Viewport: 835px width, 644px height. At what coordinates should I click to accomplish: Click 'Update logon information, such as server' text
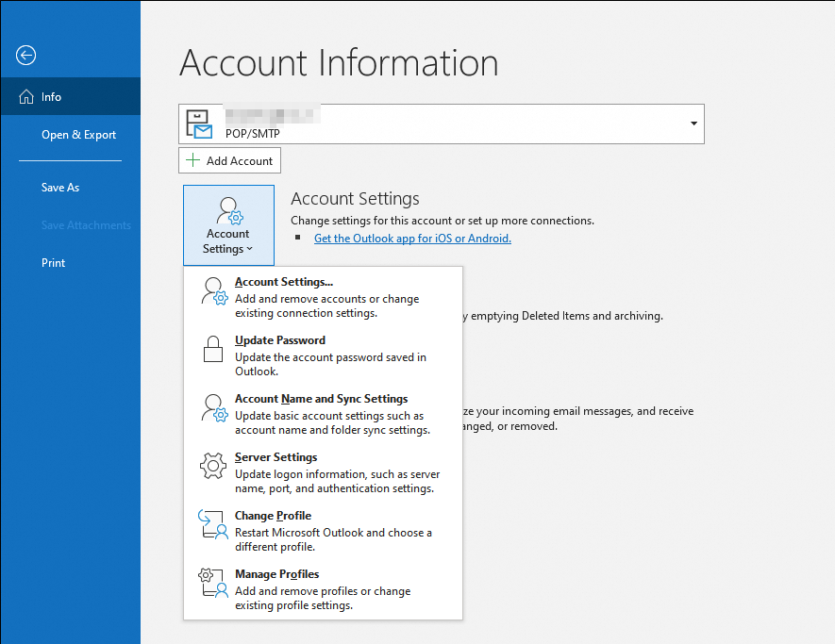click(338, 474)
